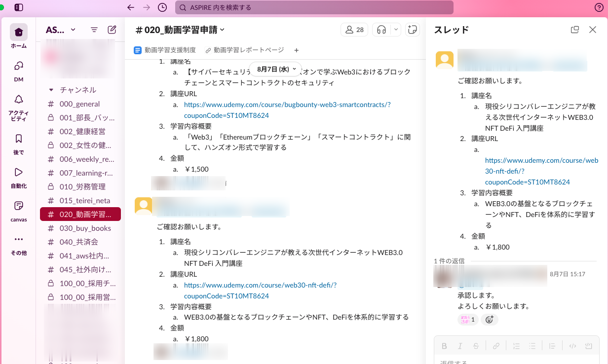The height and width of the screenshot is (364, 608).
Task: Click the thread reply timestamp 8月7日 15:17
Action: (568, 274)
